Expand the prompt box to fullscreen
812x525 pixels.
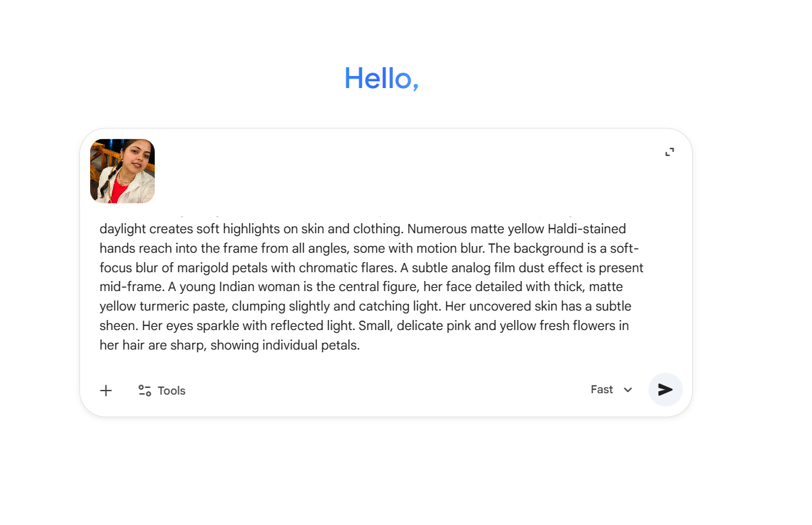click(669, 152)
